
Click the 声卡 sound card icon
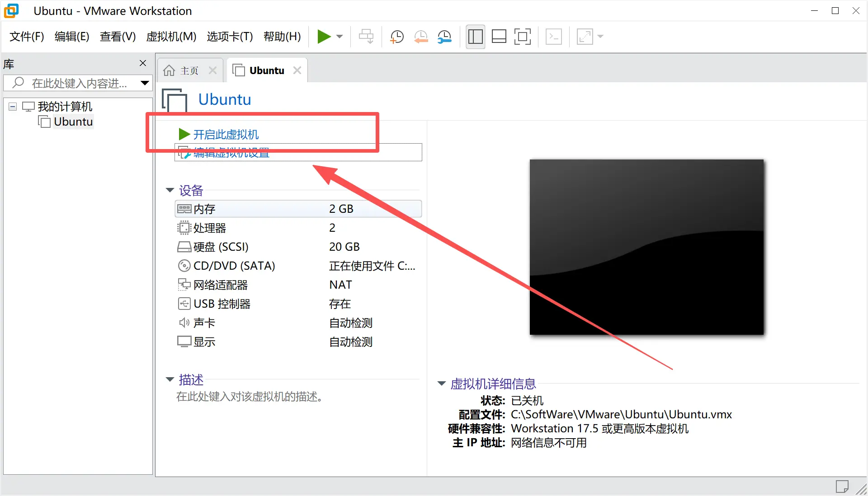pyautogui.click(x=184, y=323)
